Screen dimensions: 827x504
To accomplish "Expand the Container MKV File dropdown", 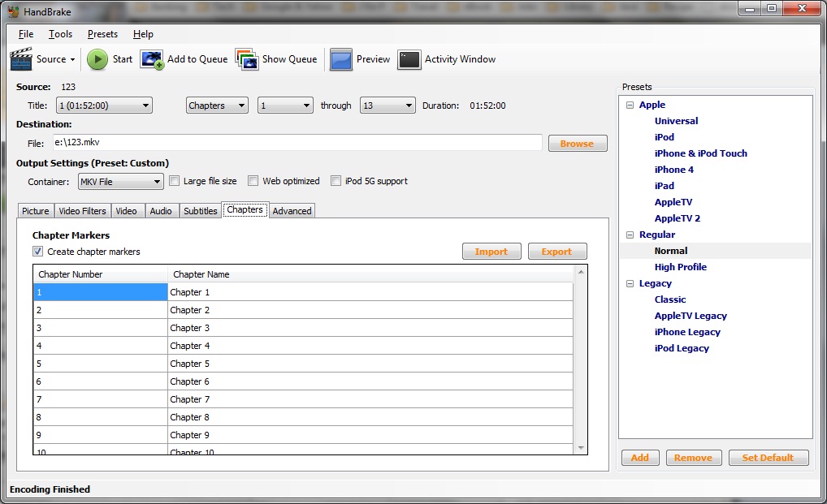I will click(x=121, y=182).
